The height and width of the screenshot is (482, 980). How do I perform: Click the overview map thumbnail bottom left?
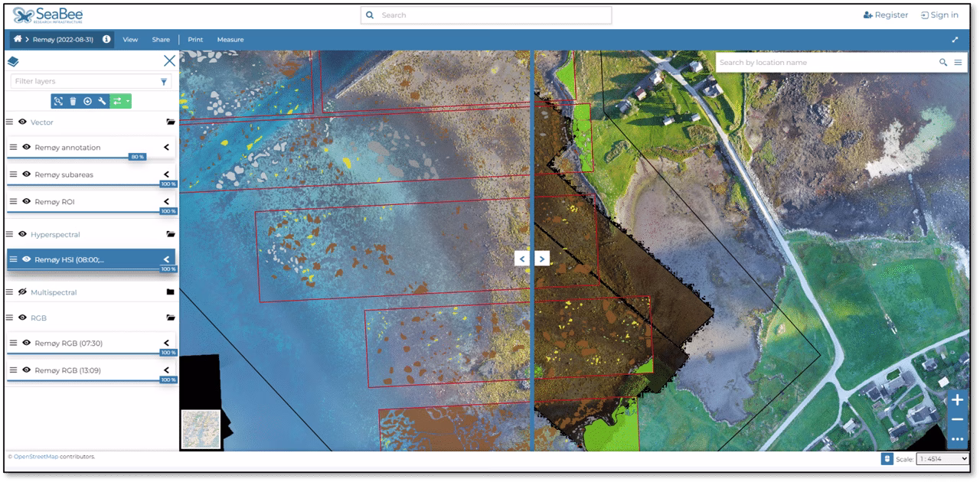click(x=201, y=429)
